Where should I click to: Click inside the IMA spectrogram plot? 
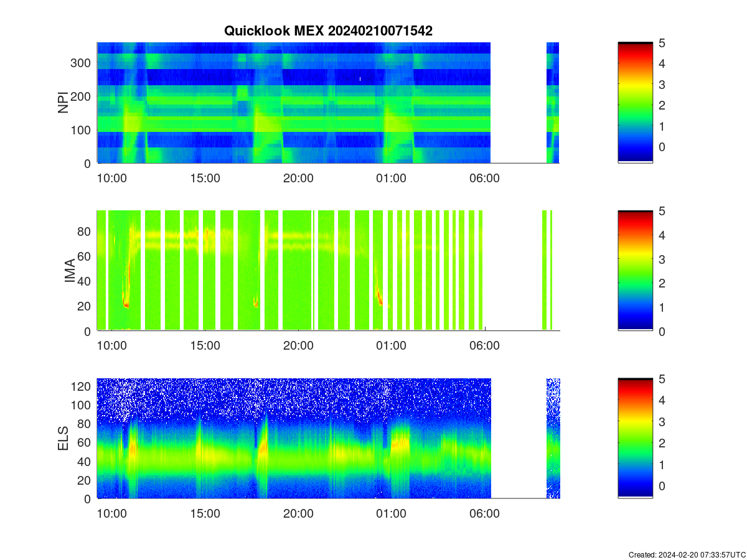pyautogui.click(x=328, y=271)
